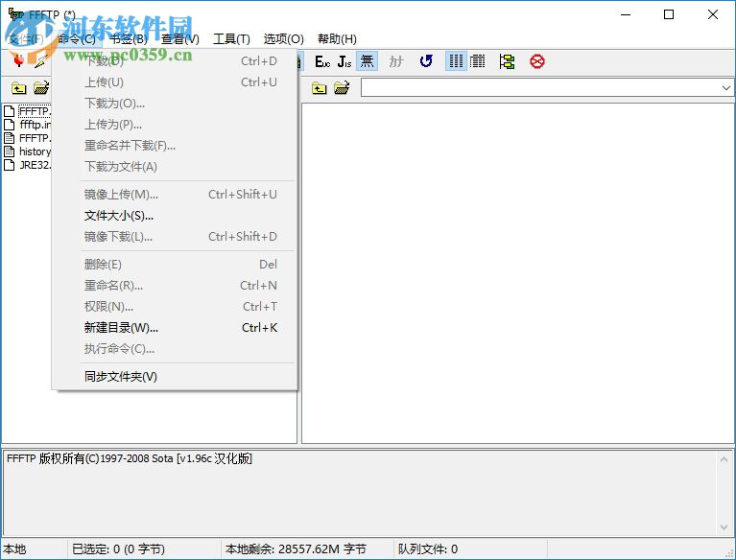Click the red abort transfer icon

(x=537, y=61)
